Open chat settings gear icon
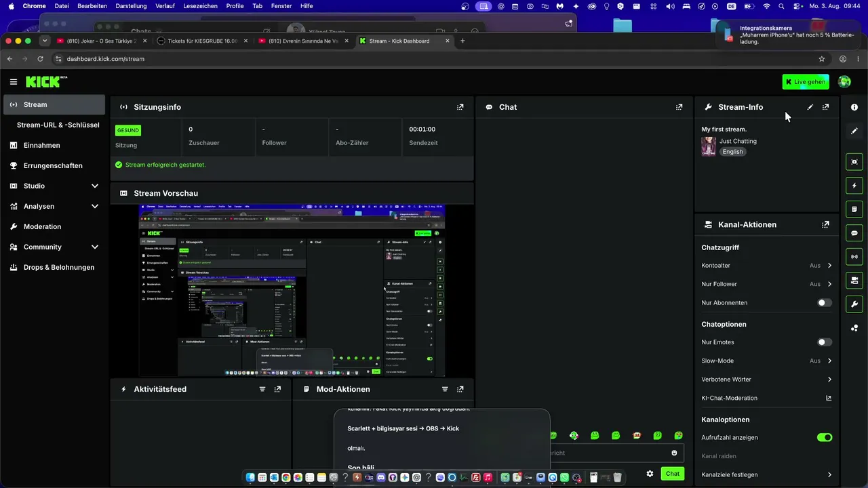Screen dimensions: 868x488 [x=650, y=474]
